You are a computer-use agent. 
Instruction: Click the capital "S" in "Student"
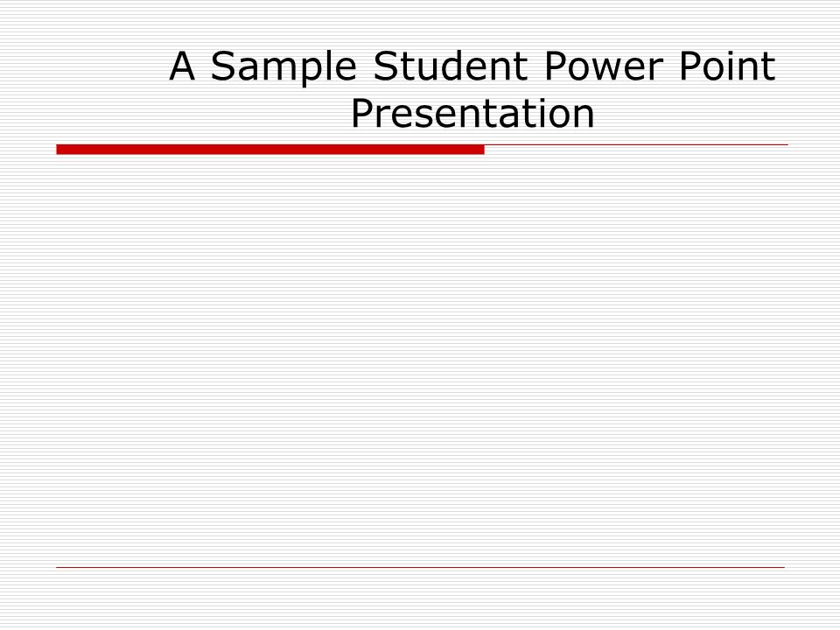(385, 66)
